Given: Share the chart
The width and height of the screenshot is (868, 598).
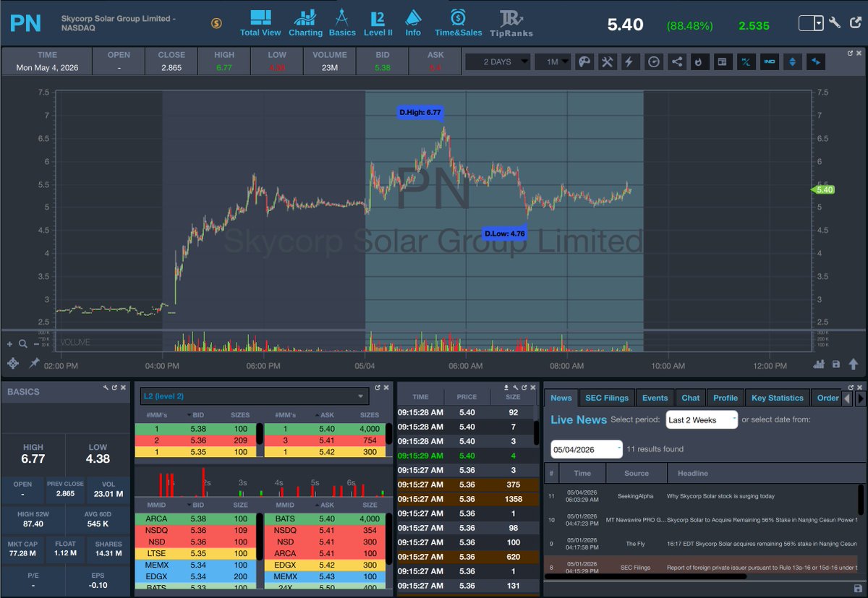Looking at the screenshot, I should pyautogui.click(x=676, y=61).
